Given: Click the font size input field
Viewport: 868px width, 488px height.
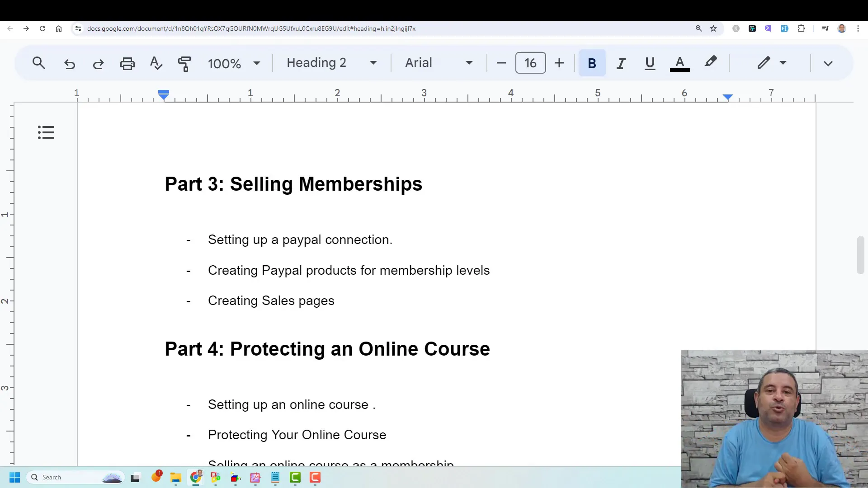Looking at the screenshot, I should coord(530,62).
